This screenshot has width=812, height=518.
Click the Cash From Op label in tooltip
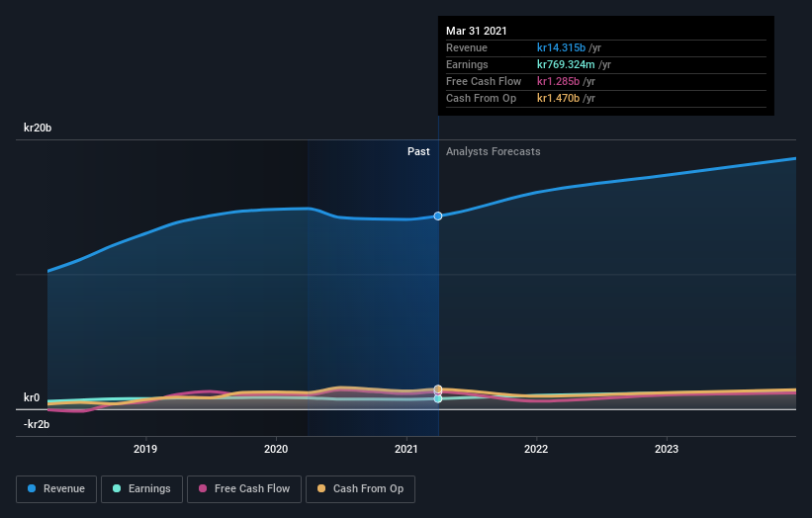[481, 98]
